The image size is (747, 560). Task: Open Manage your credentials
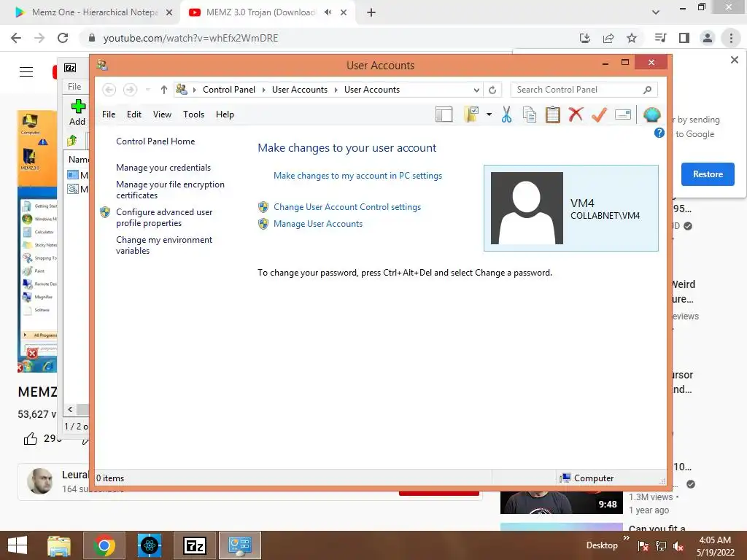[x=163, y=168]
